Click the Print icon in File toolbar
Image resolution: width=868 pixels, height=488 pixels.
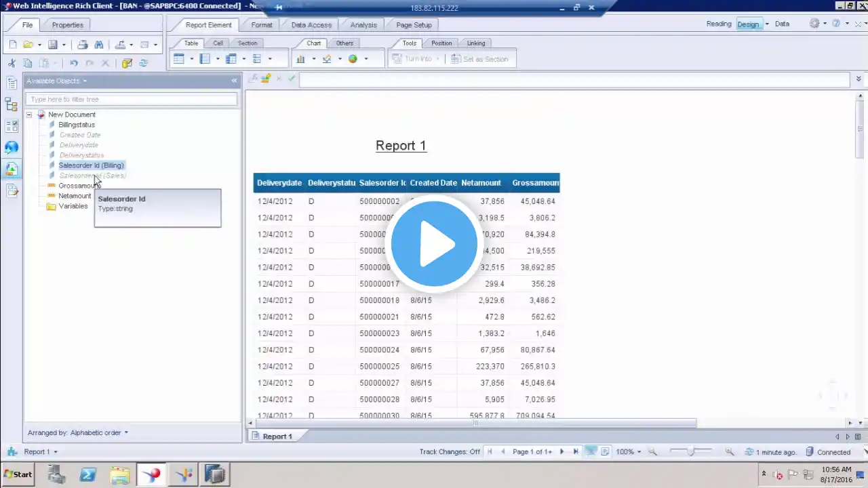[x=82, y=45]
